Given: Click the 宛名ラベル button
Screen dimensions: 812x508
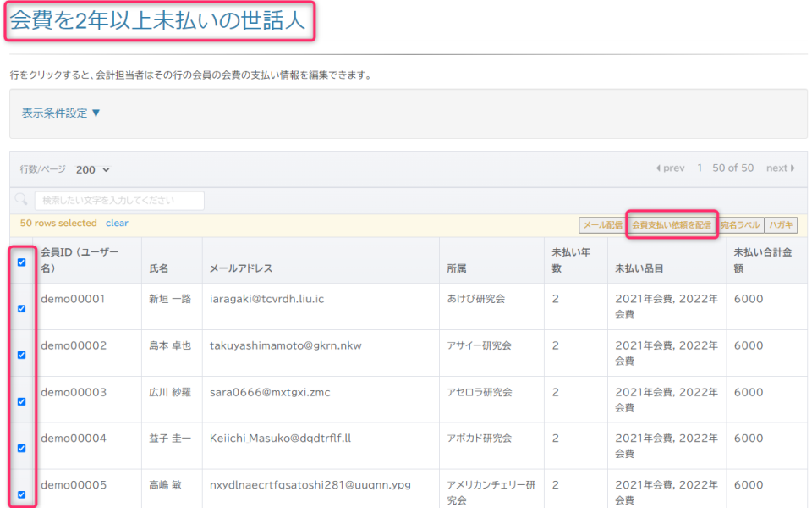Looking at the screenshot, I should click(740, 225).
